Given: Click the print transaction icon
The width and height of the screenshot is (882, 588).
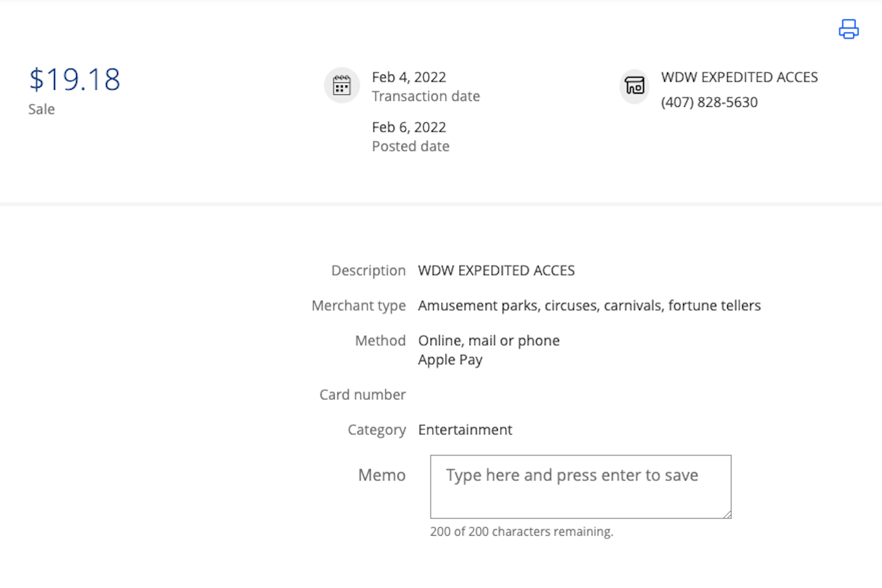Looking at the screenshot, I should pyautogui.click(x=848, y=29).
